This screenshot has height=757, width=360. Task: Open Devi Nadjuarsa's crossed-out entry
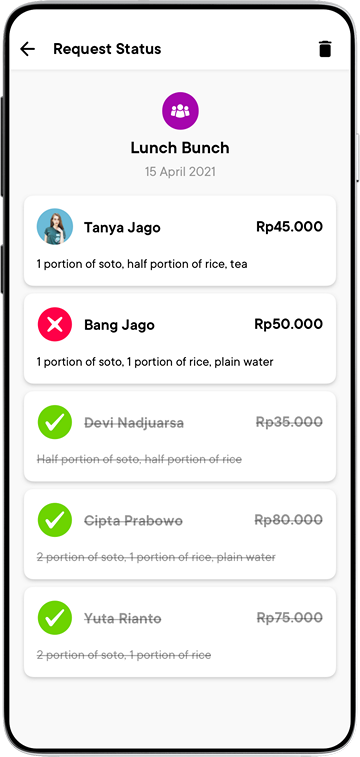(180, 436)
